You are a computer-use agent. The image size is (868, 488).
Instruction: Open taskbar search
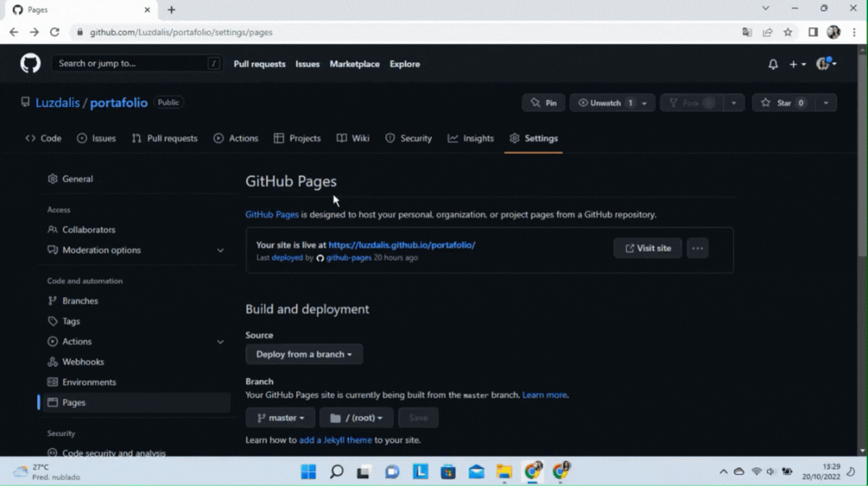336,472
